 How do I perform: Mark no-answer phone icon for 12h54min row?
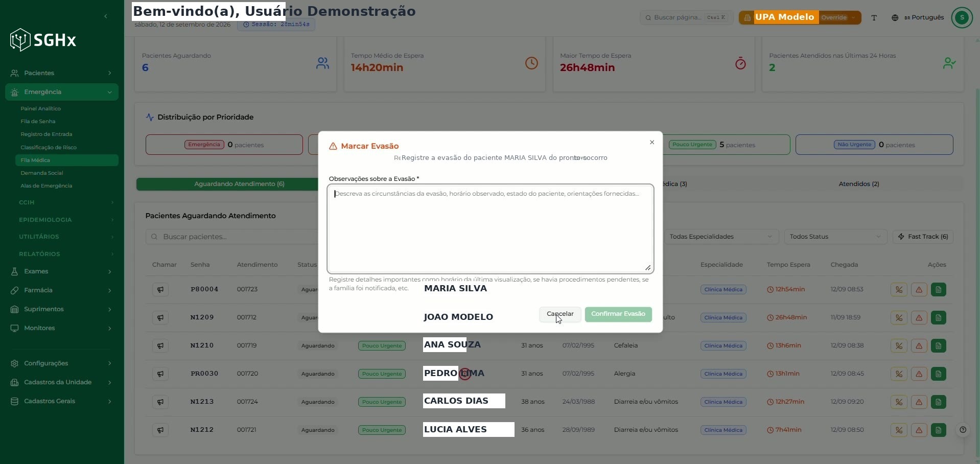(899, 290)
